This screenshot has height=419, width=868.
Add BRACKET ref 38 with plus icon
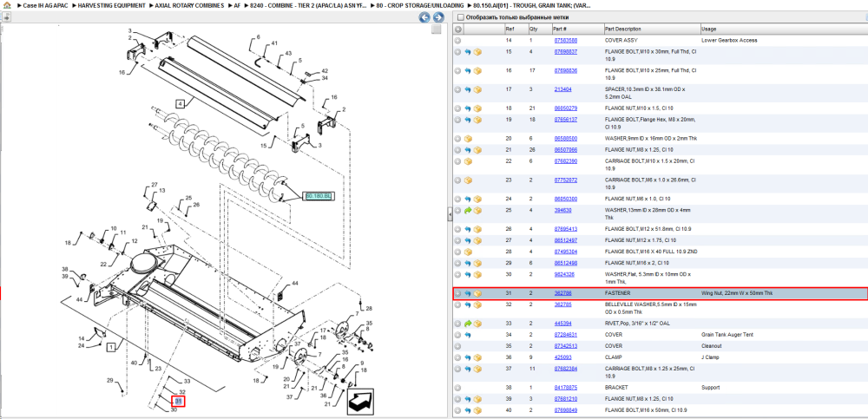click(457, 388)
